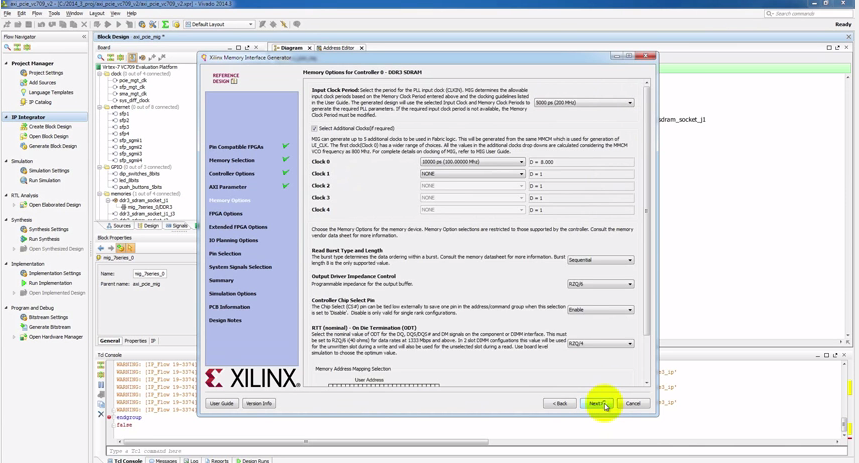
Task: Select the Properties tab in Block Properties
Action: (135, 341)
